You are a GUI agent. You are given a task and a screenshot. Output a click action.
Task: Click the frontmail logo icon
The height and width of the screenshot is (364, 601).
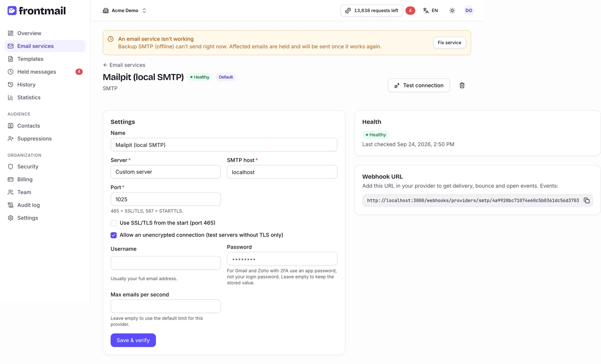pyautogui.click(x=12, y=11)
